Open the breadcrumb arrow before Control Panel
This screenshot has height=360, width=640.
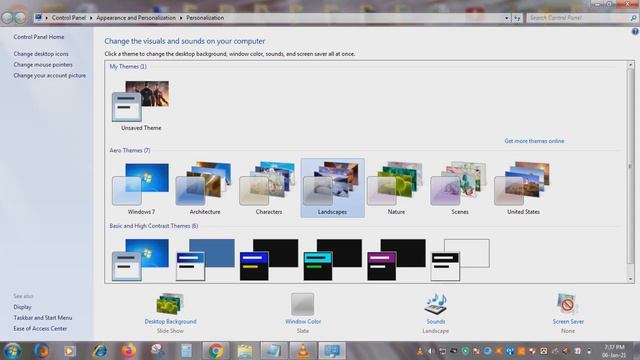(x=47, y=18)
